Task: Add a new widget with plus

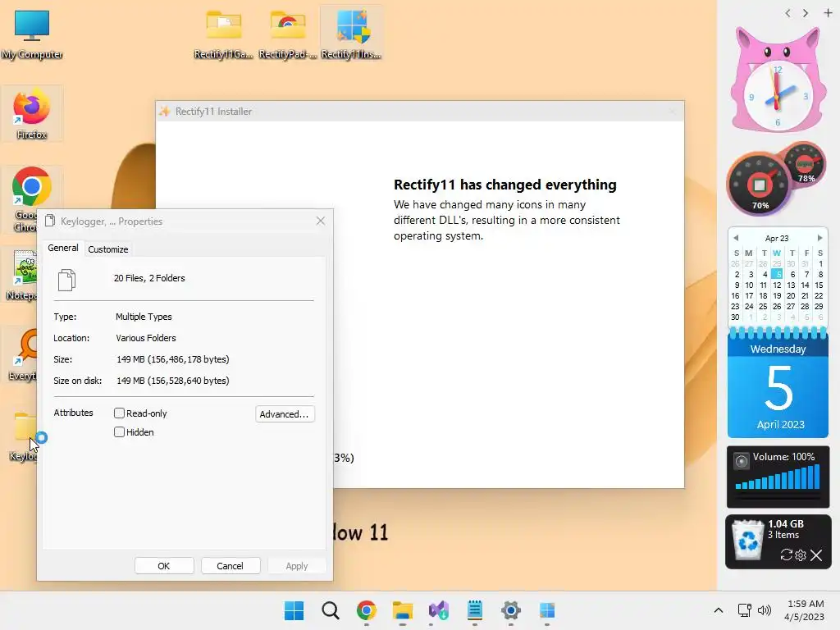Action: click(x=828, y=13)
